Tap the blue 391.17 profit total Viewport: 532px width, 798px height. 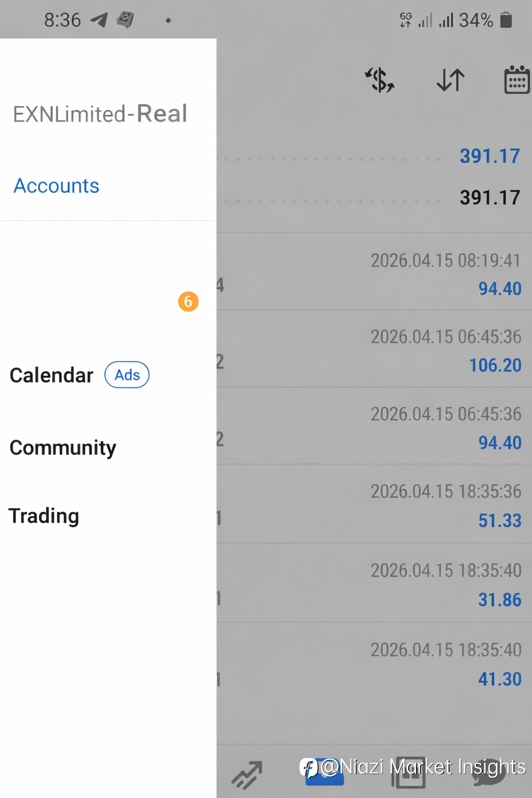[x=489, y=156]
